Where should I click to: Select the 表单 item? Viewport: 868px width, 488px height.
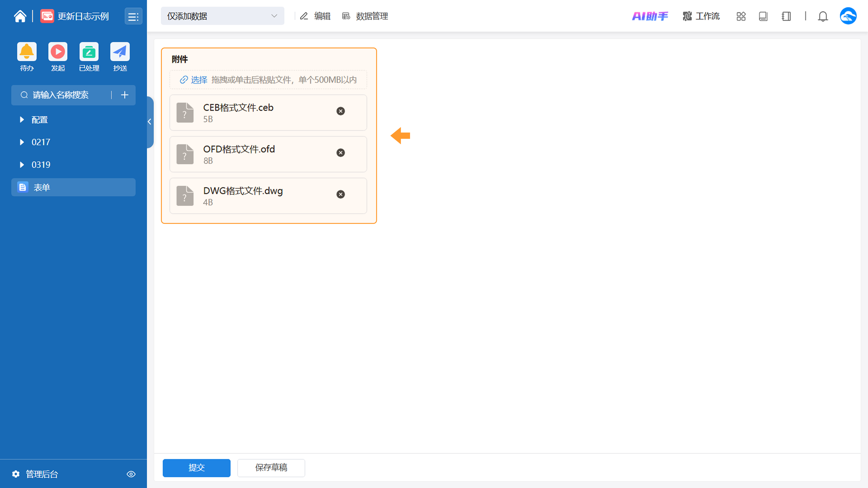tap(73, 187)
